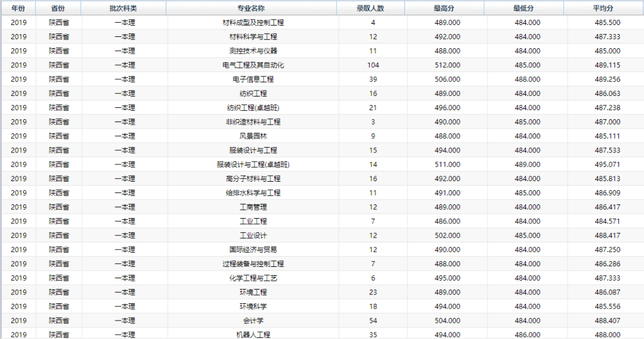Select the 过程装备与控制工程 cell
Viewport: 644px width, 339px height.
(253, 264)
